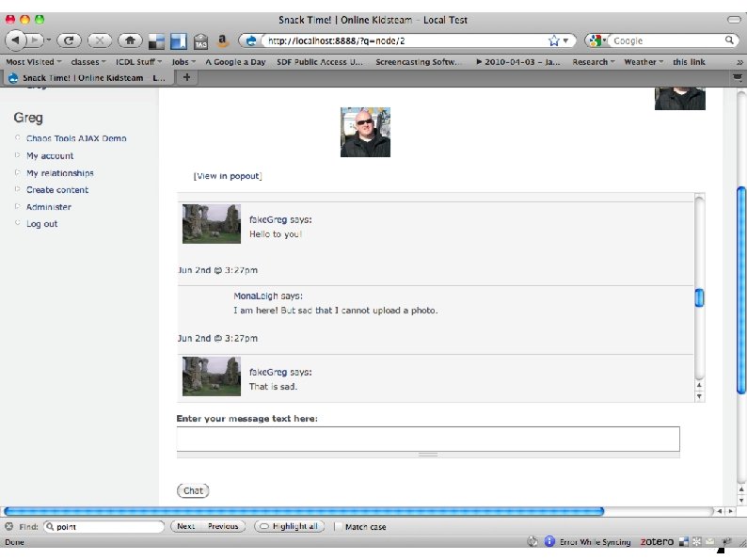The width and height of the screenshot is (747, 560).
Task: Open Chaos Tools AJAX Demo link
Action: (x=76, y=138)
